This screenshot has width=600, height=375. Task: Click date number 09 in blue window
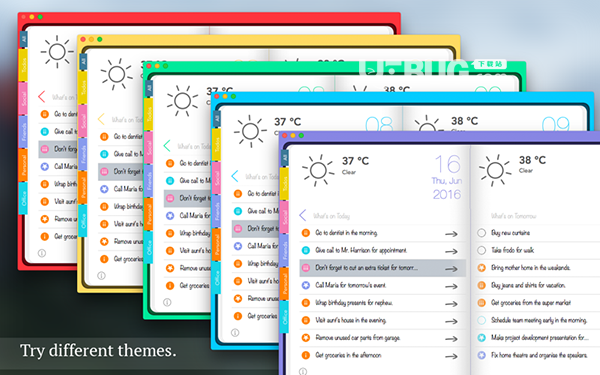click(x=556, y=123)
